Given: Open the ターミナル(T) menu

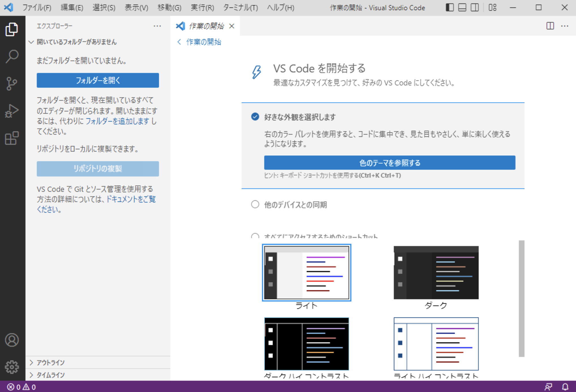Looking at the screenshot, I should [240, 7].
